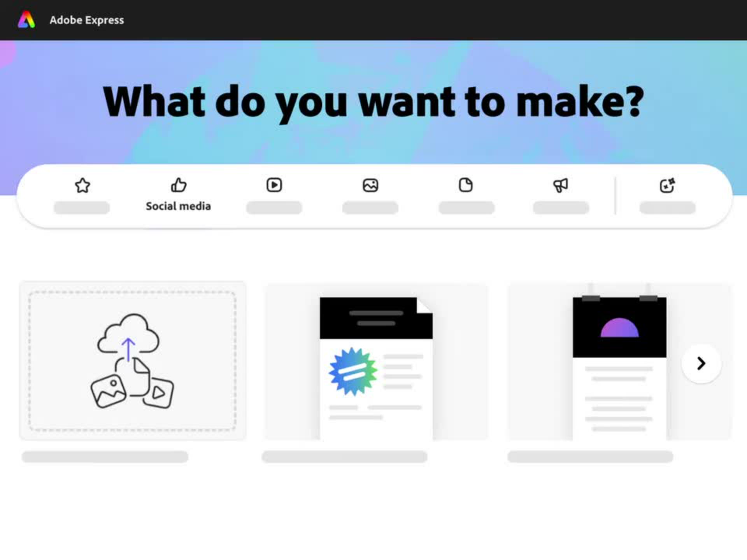Click the placeholder label under flyer card
The width and height of the screenshot is (747, 560).
click(345, 457)
